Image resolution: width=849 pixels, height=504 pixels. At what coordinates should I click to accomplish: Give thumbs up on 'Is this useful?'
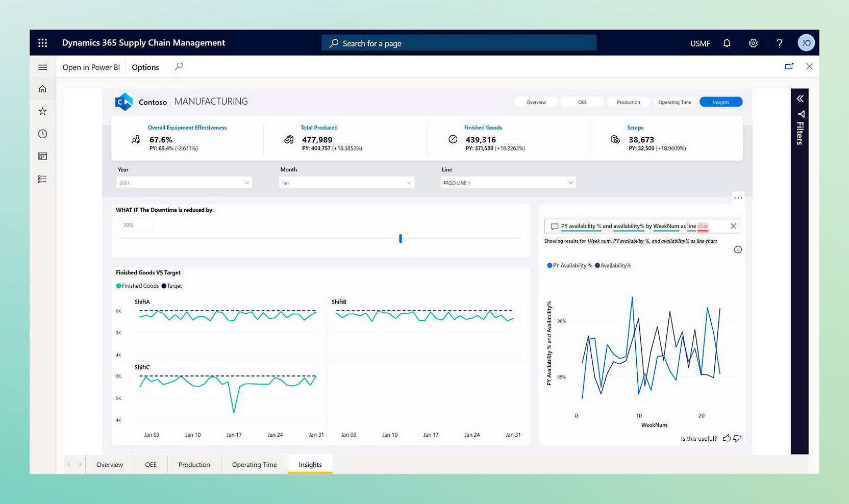[727, 438]
